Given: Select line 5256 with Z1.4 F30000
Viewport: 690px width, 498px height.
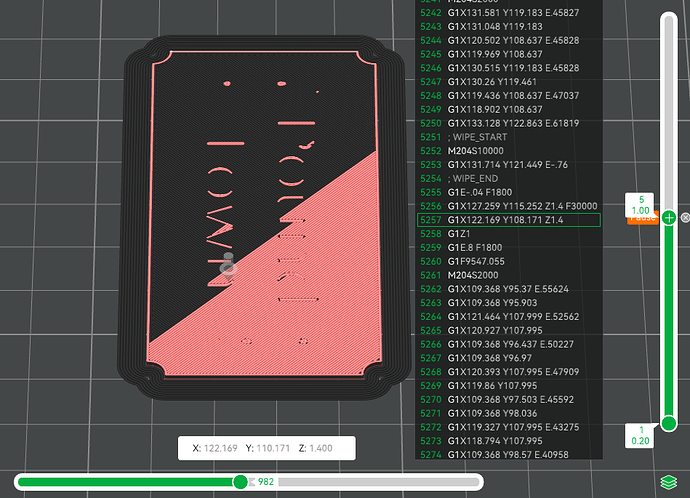Looking at the screenshot, I should [509, 206].
